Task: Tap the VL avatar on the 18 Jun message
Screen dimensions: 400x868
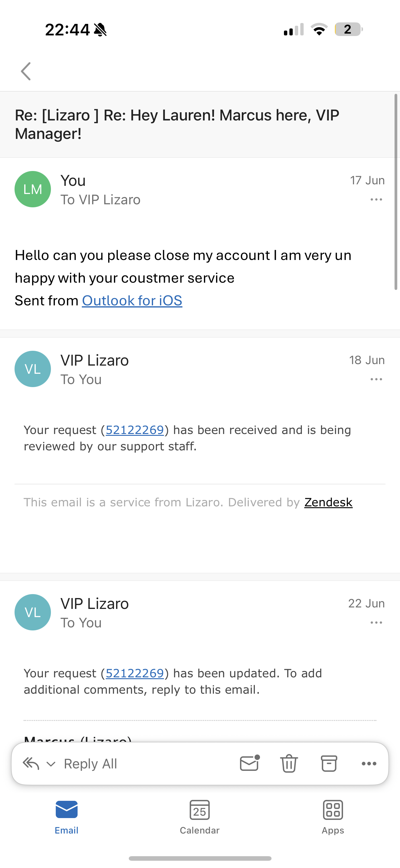Action: coord(33,369)
